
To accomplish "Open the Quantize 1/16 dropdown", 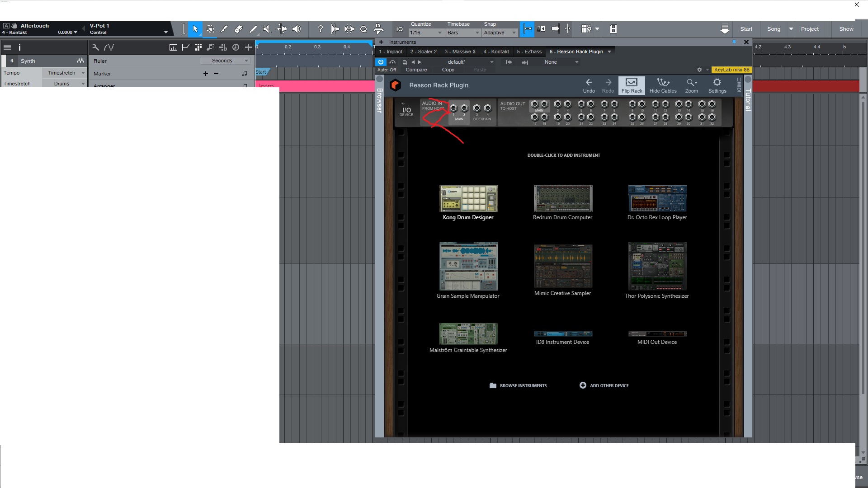I will (x=426, y=33).
